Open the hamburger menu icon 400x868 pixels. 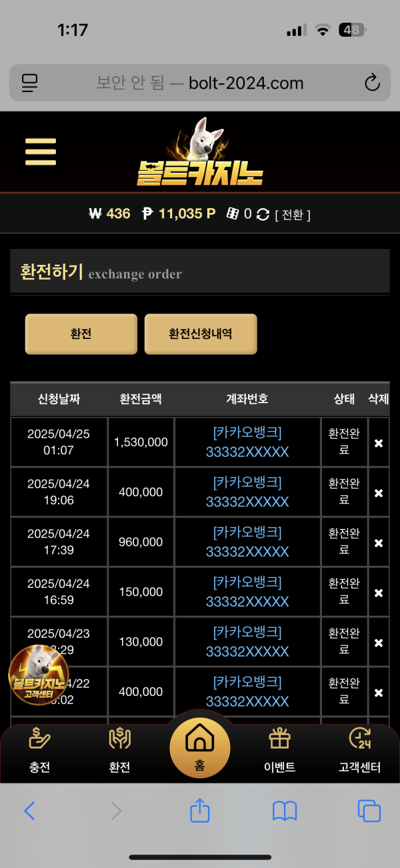click(41, 151)
